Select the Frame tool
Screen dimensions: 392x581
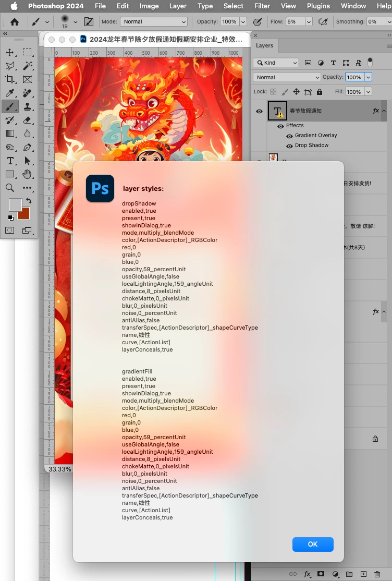[27, 79]
